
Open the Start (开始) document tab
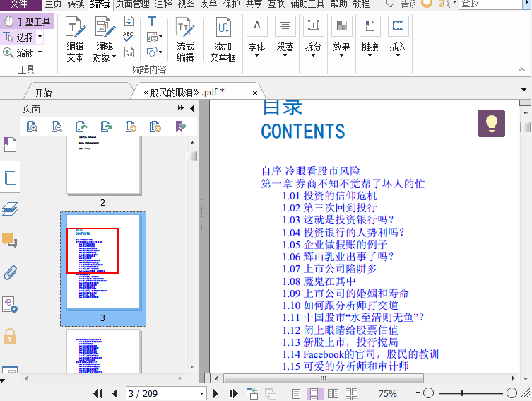tap(43, 93)
